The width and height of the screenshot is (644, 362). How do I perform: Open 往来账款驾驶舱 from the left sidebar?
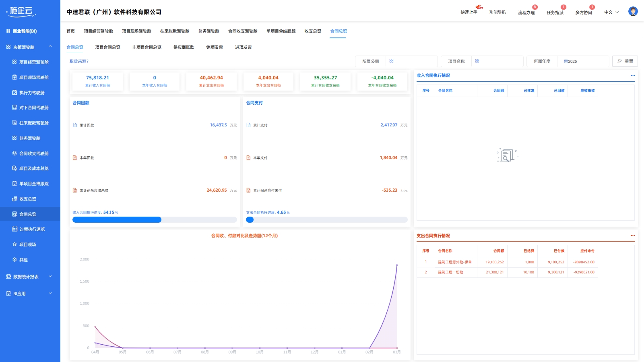30,123
